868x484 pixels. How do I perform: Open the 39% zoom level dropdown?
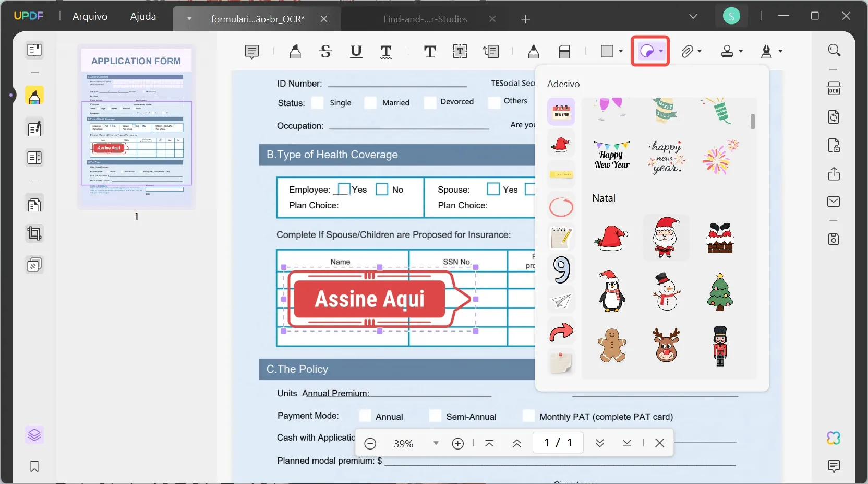(x=436, y=443)
